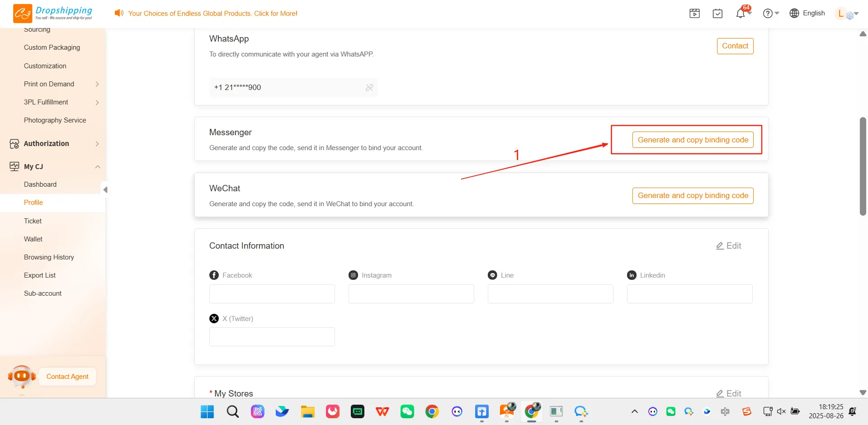Click the WhatsApp Contact button
This screenshot has height=425, width=868.
tap(735, 46)
